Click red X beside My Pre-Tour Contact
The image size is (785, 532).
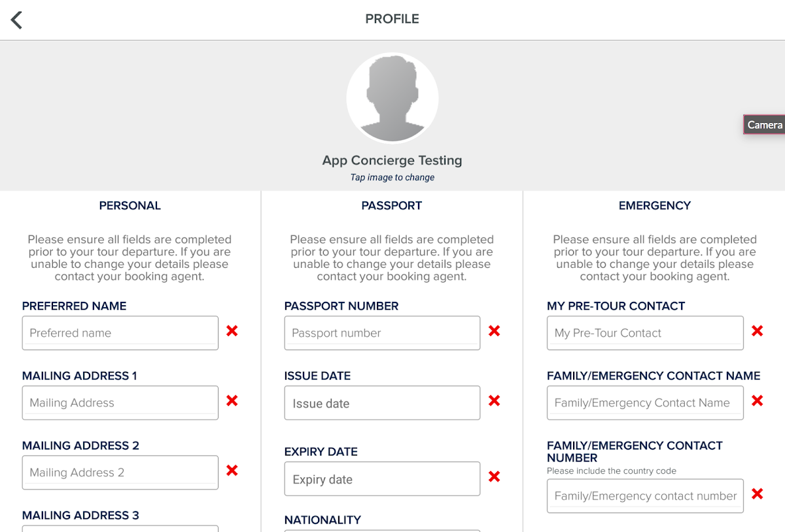[x=757, y=331]
